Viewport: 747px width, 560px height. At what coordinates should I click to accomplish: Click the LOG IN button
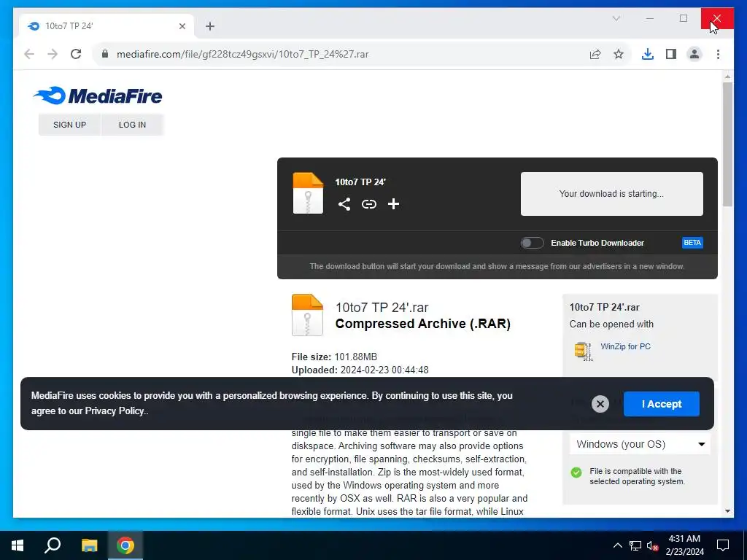click(x=132, y=125)
